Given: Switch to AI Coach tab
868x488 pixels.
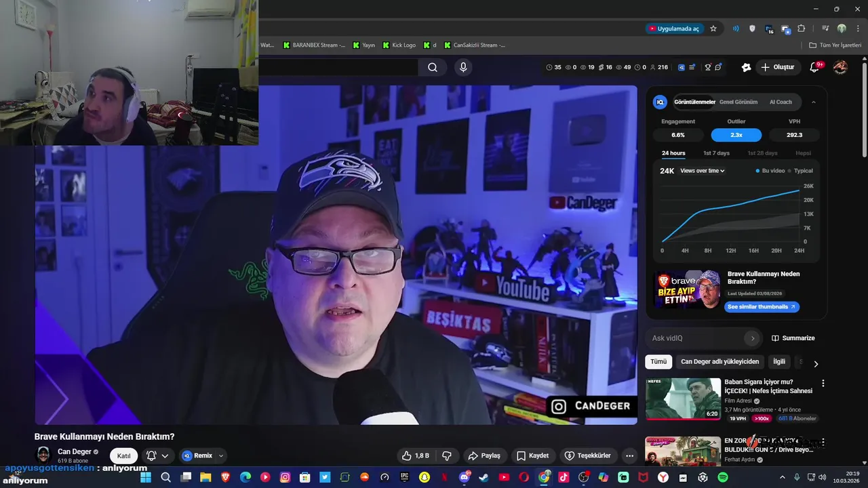Looking at the screenshot, I should tap(781, 102).
